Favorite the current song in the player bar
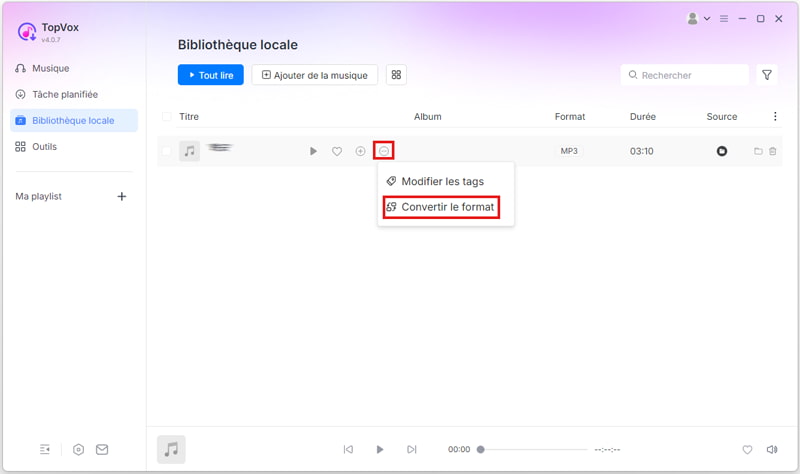This screenshot has height=474, width=800. (x=747, y=450)
